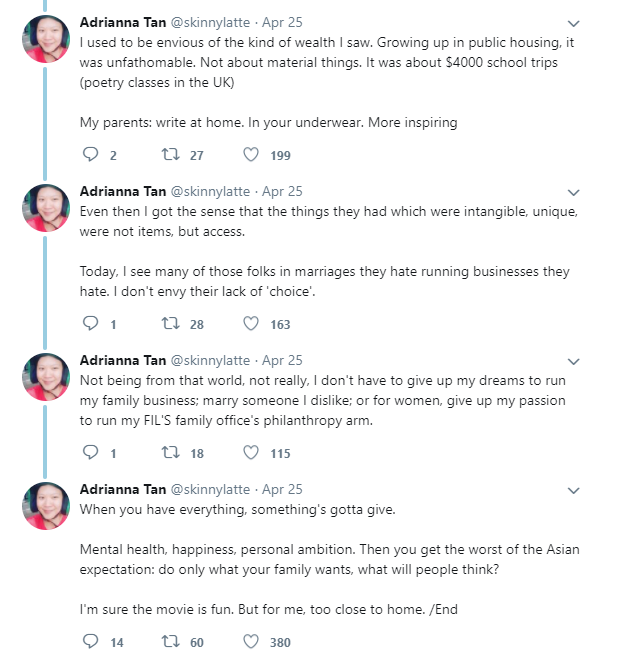Like the tweet with 115 likes

coord(252,453)
